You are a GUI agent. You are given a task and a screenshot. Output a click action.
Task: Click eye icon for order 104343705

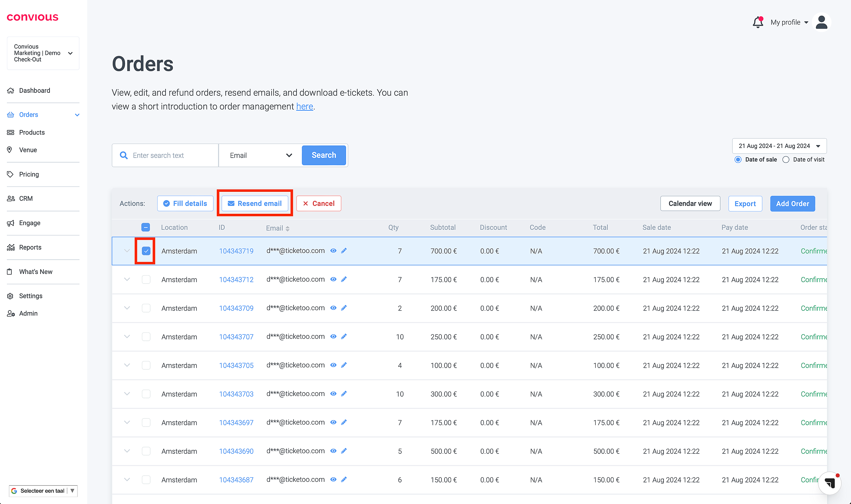333,365
